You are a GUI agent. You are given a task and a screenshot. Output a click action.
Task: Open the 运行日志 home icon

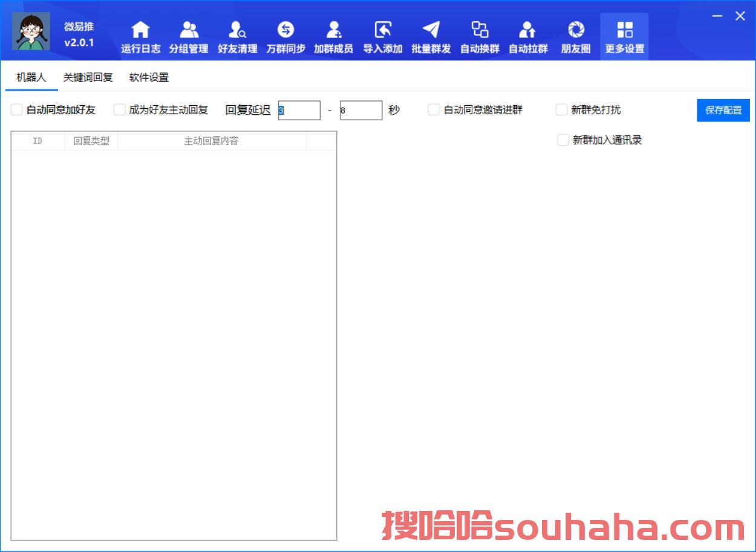point(140,30)
